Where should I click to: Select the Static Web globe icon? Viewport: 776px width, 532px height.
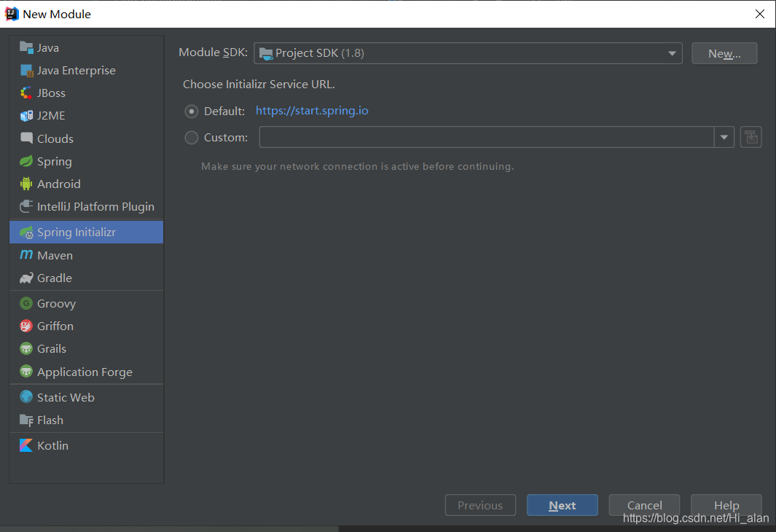26,397
